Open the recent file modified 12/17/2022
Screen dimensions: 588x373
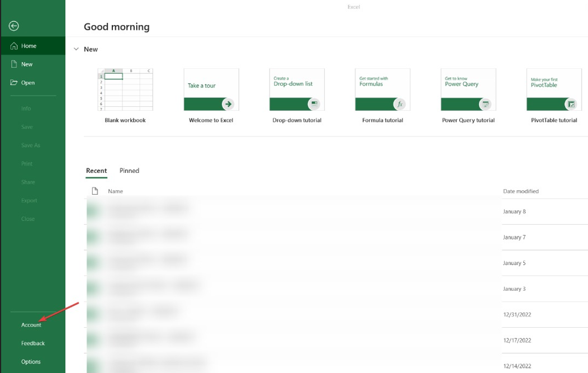(x=336, y=341)
